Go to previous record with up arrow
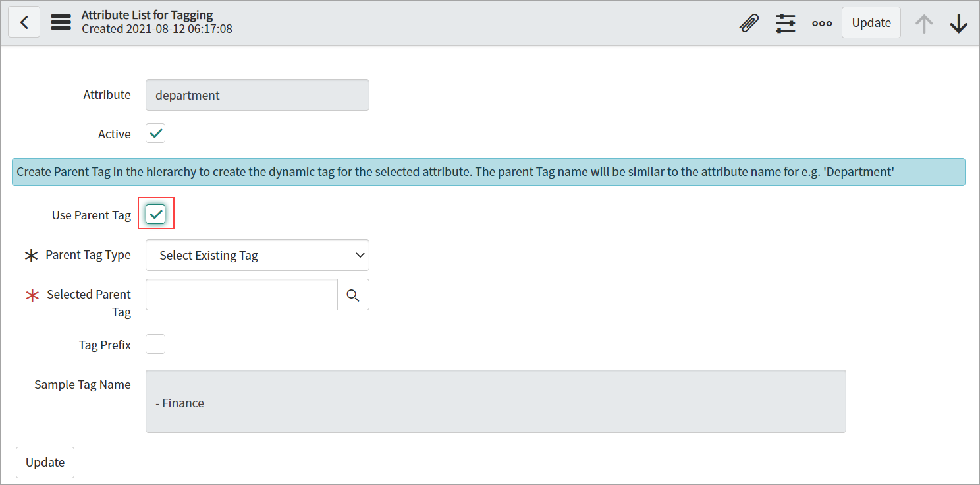980x485 pixels. point(924,23)
